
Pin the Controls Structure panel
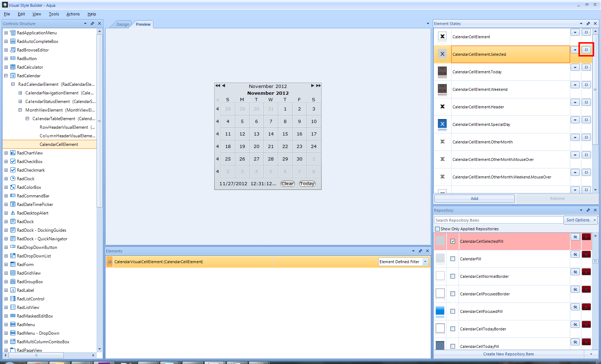click(x=92, y=24)
